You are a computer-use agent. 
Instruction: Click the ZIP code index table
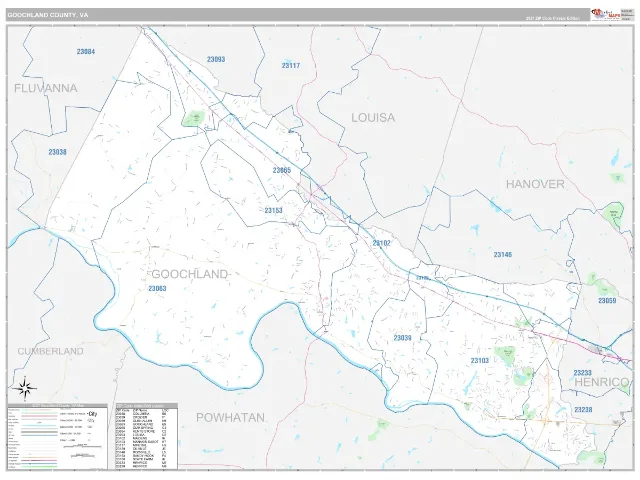pyautogui.click(x=147, y=436)
